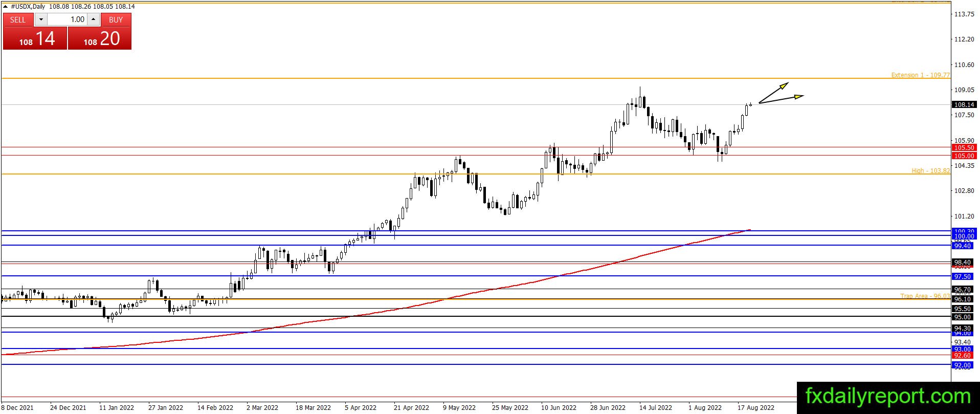This screenshot has width=980, height=414.
Task: Click the BUY button at 108.20
Action: click(x=100, y=32)
